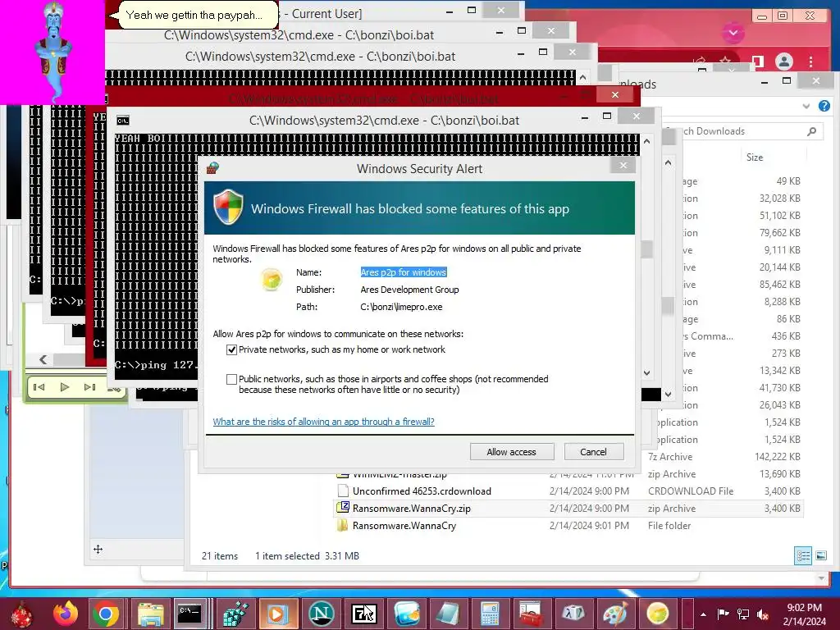This screenshot has height=630, width=840.
Task: Open the pink Chrome tab search dropdown
Action: point(733,33)
